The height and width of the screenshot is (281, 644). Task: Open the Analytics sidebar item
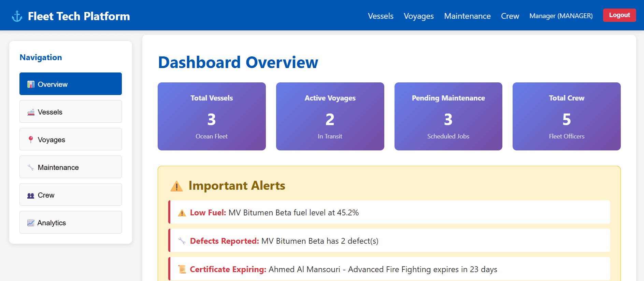[x=71, y=222]
